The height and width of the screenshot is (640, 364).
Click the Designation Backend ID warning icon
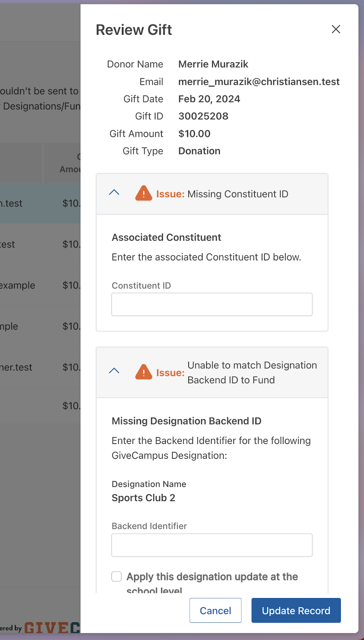(x=143, y=372)
